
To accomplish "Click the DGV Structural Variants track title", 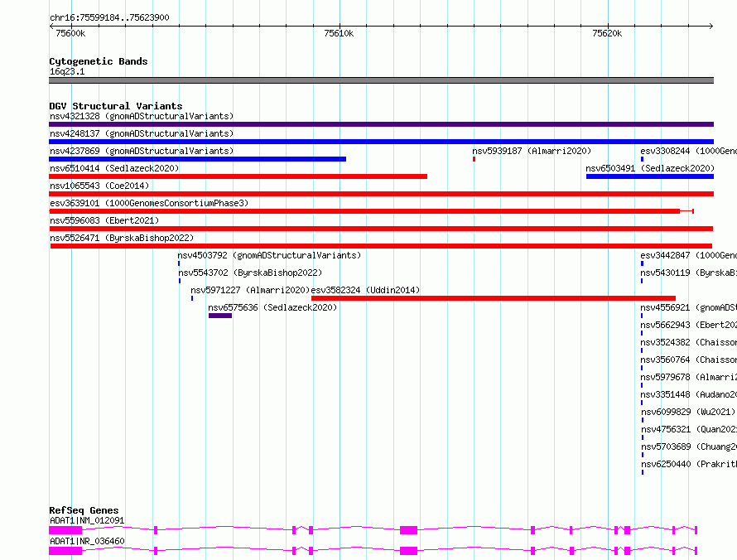I will coord(116,106).
